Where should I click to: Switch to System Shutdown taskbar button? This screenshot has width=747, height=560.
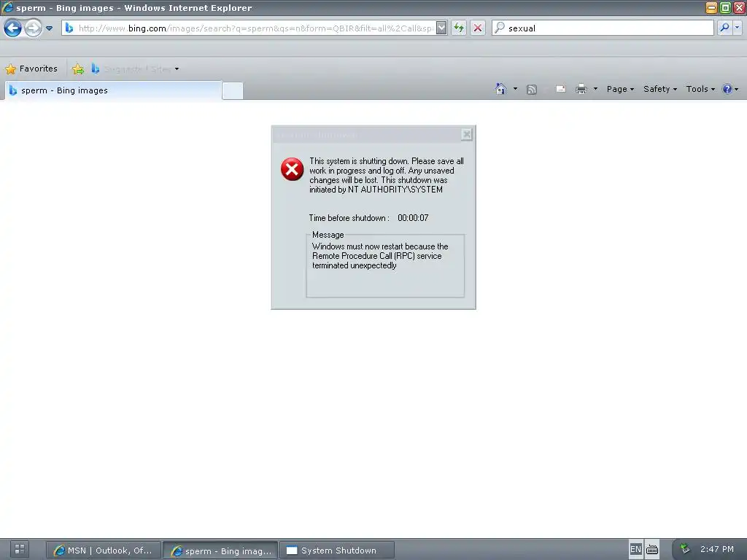click(x=337, y=551)
